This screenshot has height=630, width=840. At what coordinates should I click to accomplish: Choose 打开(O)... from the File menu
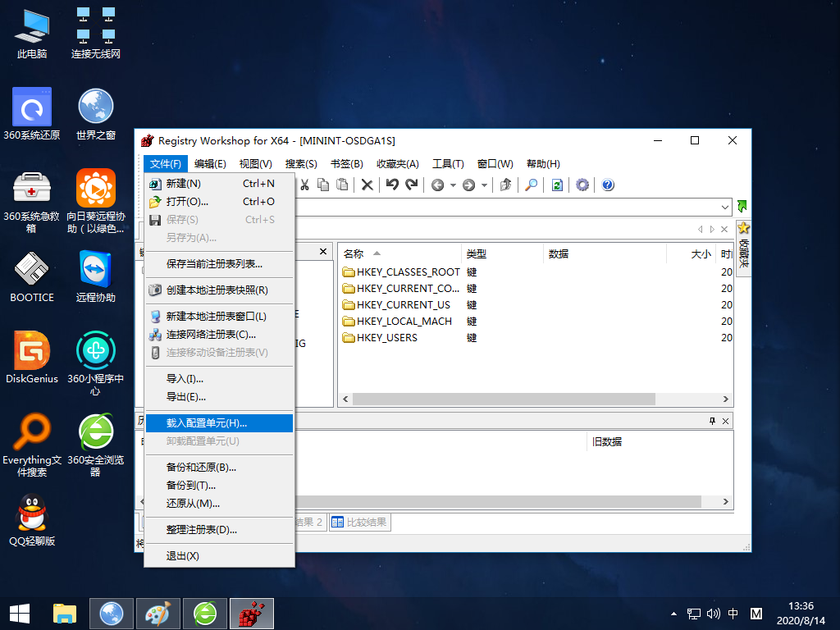coord(220,202)
